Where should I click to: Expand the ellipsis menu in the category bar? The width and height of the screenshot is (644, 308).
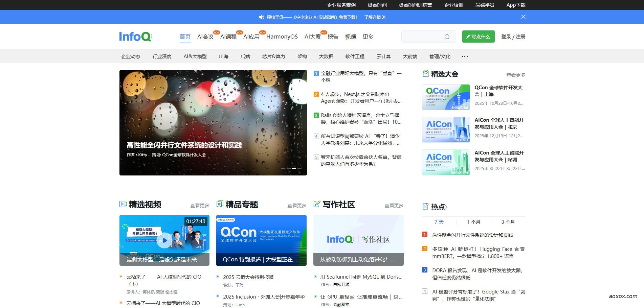(x=464, y=56)
